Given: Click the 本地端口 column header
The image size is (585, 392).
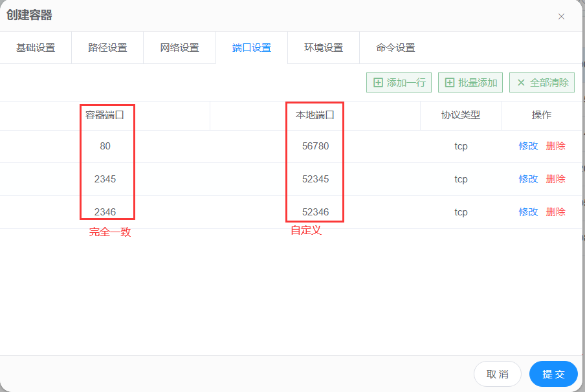Looking at the screenshot, I should 315,115.
